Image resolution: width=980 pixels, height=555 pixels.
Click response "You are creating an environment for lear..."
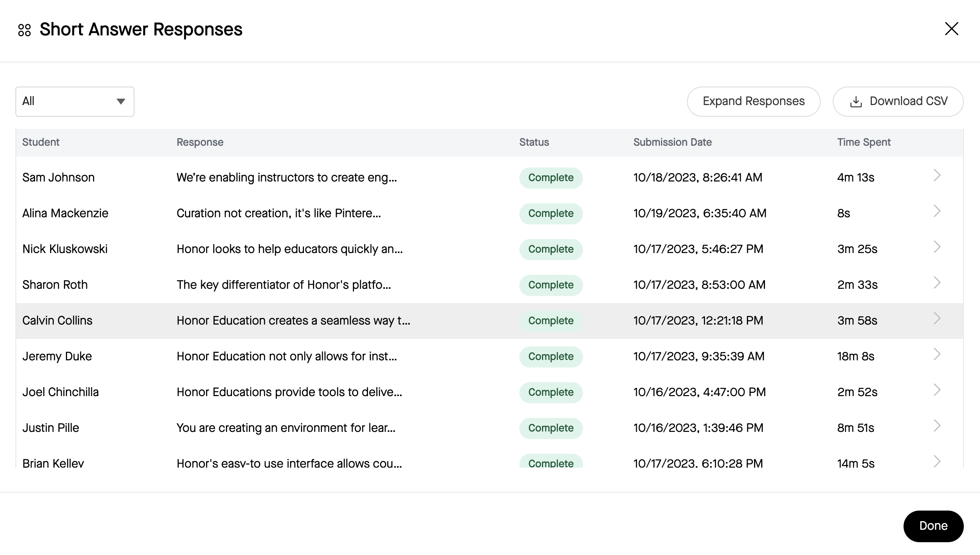pyautogui.click(x=286, y=428)
